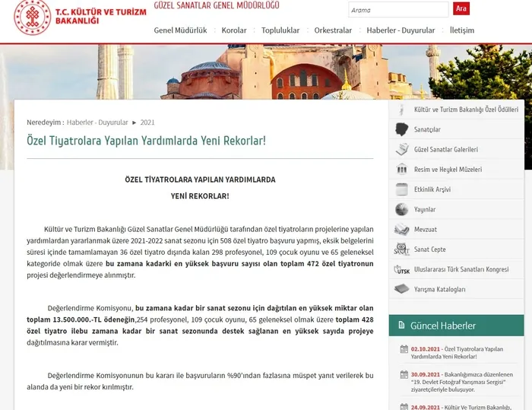Focus the Arama search input field
The height and width of the screenshot is (410, 532).
[398, 10]
